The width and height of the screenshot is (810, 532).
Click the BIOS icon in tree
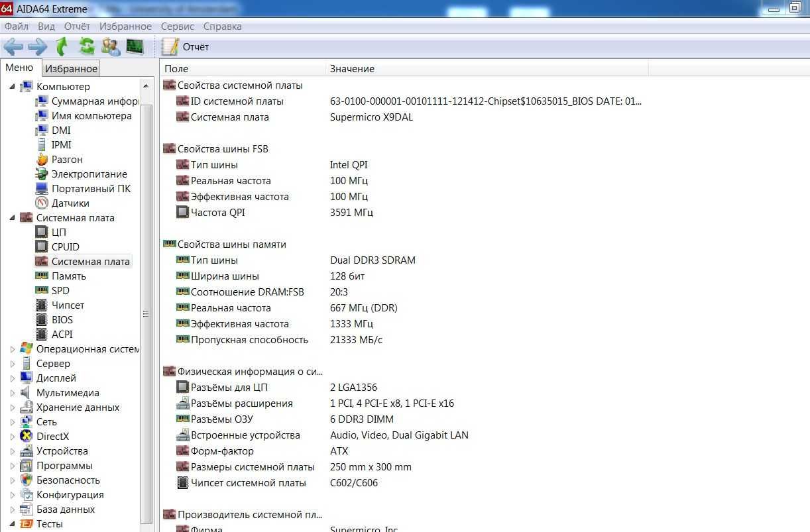coord(42,319)
